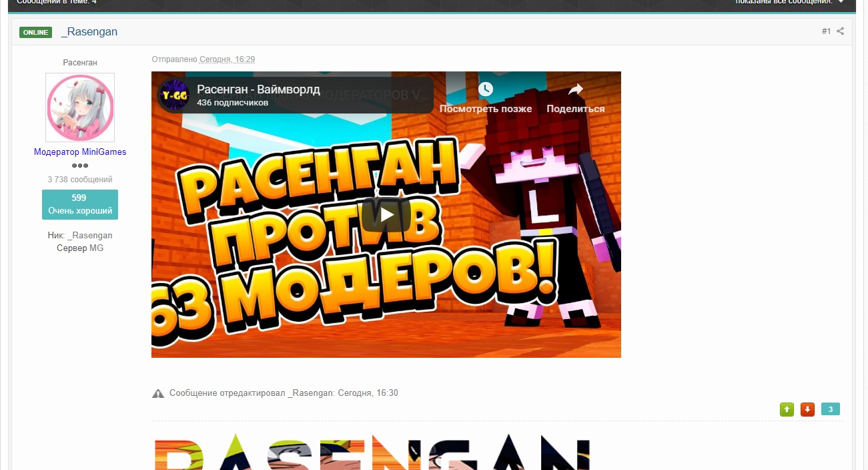868x470 pixels.
Task: Click the Watch later clock icon
Action: [x=485, y=89]
